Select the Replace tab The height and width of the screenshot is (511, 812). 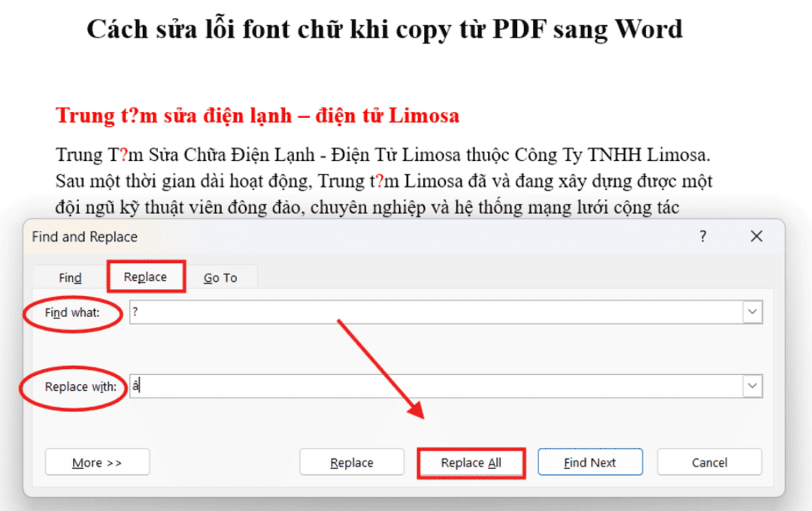tap(146, 277)
